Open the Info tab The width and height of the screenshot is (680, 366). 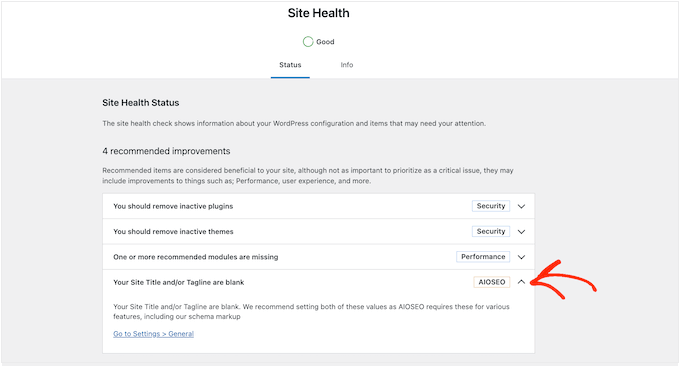tap(347, 65)
